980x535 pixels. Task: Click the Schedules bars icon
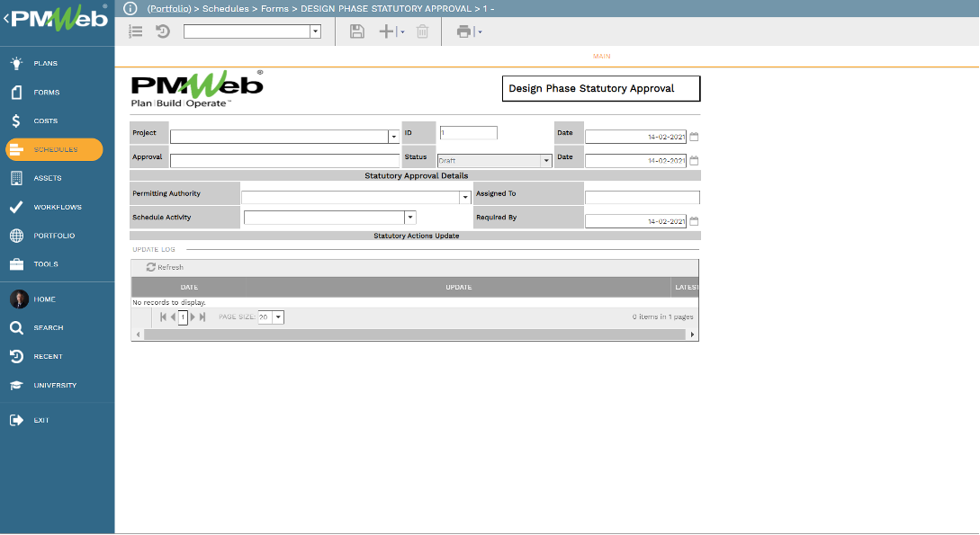(17, 149)
